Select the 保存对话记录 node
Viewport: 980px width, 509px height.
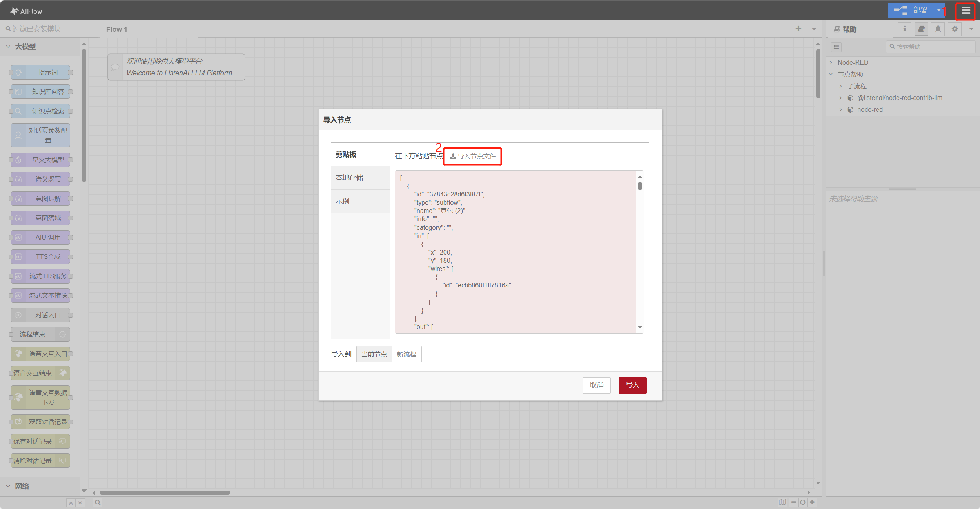pos(40,441)
